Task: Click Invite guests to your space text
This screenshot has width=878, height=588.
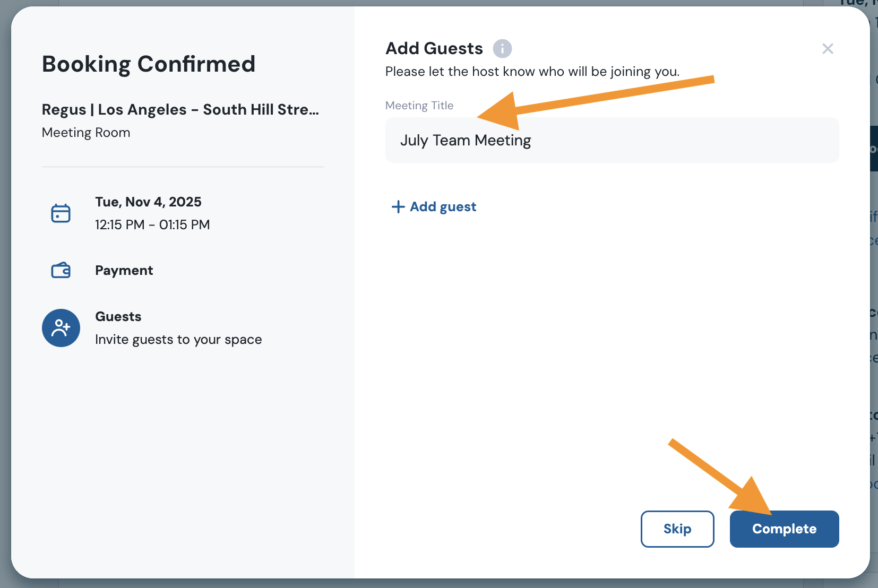Action: [x=178, y=340]
